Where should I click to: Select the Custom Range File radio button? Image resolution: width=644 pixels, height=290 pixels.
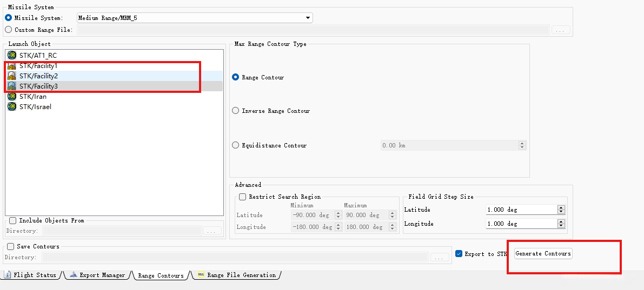pos(8,30)
